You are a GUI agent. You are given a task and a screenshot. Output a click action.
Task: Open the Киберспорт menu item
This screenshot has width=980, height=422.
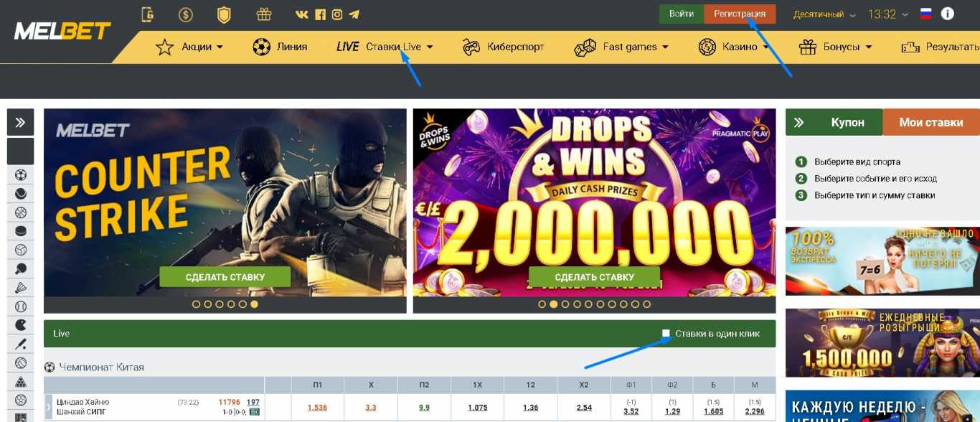(503, 47)
